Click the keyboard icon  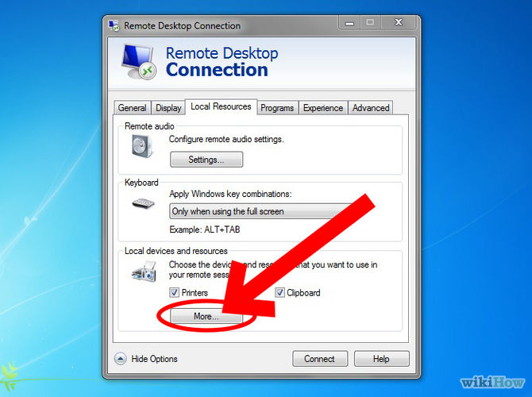(x=143, y=203)
